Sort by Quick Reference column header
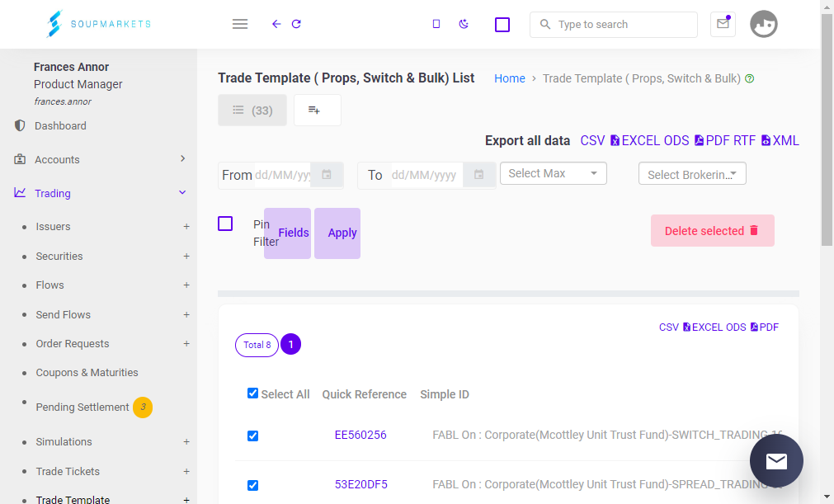The width and height of the screenshot is (834, 504). [x=365, y=394]
